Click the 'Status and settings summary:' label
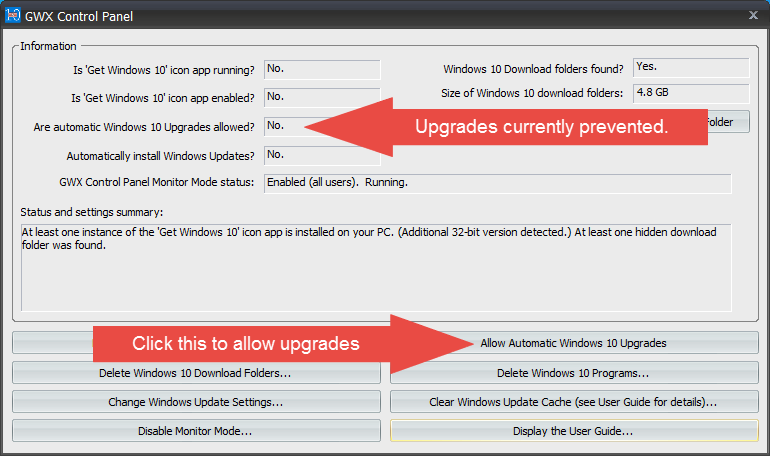Viewport: 770px width, 456px height. click(x=92, y=212)
